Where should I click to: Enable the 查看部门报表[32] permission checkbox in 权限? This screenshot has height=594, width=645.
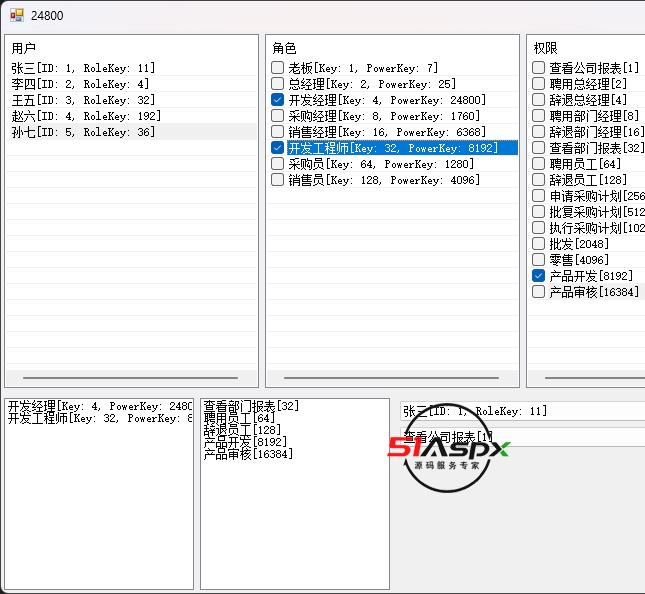pos(538,148)
